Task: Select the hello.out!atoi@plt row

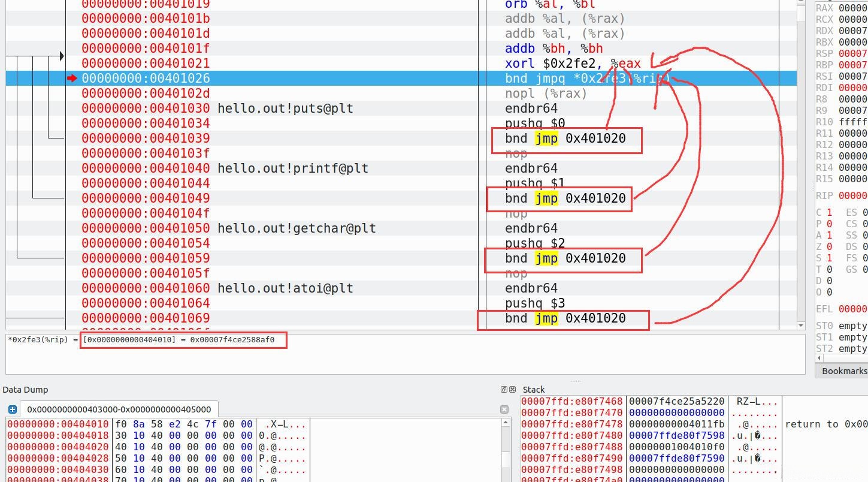Action: click(401, 288)
